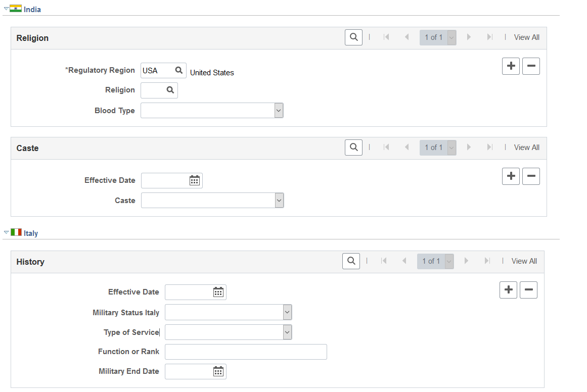Click View All in Religion header
Viewport: 587px width, 392px height.
(526, 37)
